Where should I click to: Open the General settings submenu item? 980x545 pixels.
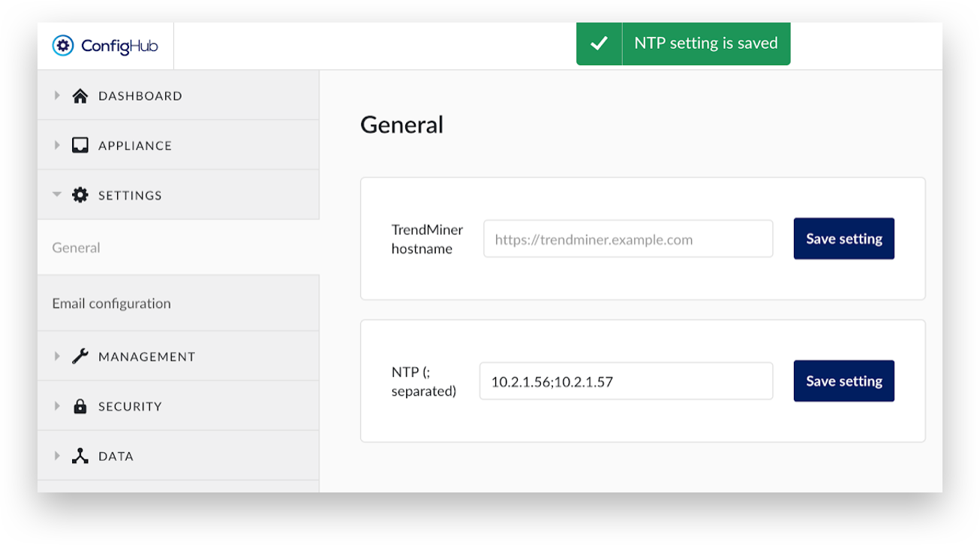[179, 248]
